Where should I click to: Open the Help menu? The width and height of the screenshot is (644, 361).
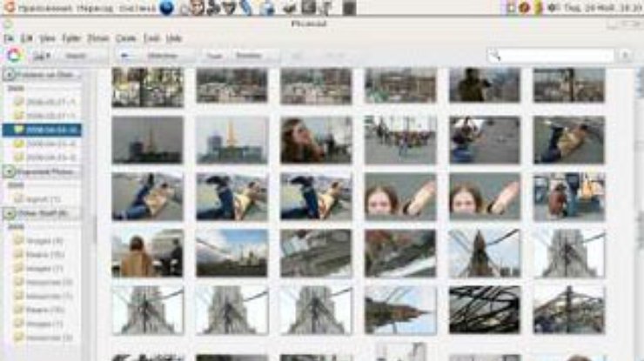174,38
